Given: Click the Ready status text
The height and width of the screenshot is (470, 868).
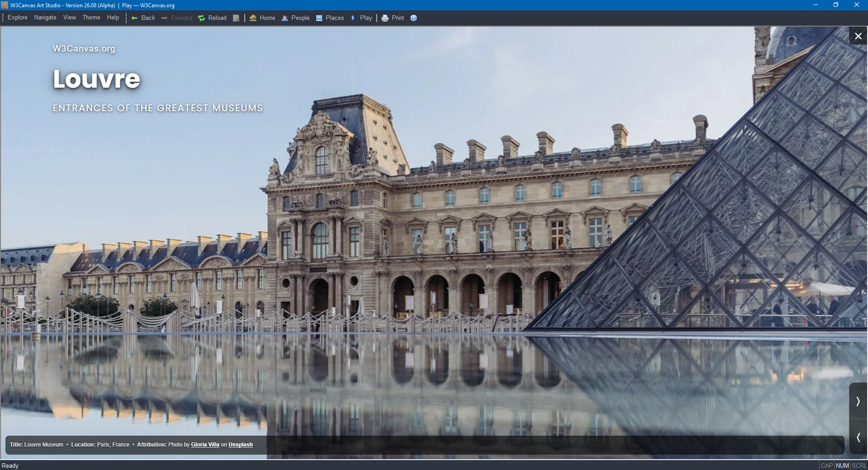Looking at the screenshot, I should [10, 465].
